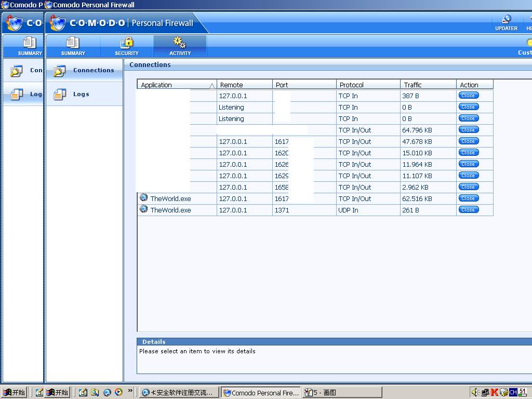Open the Security section with lock icon

[x=127, y=46]
